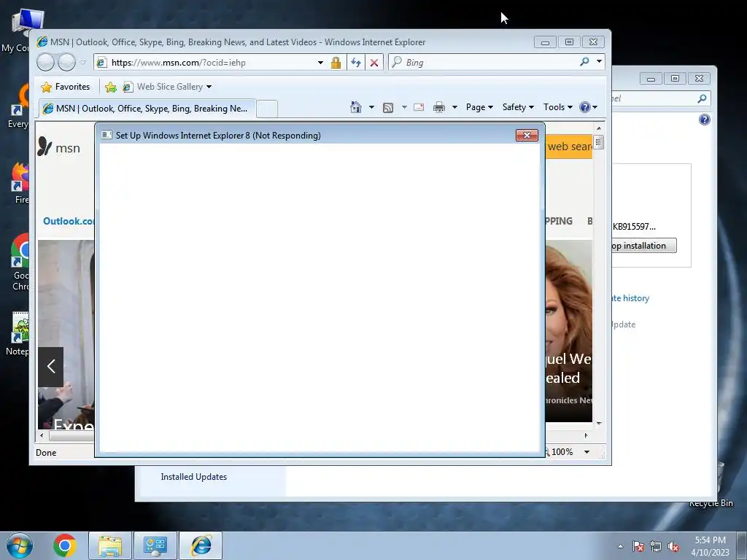The image size is (747, 560).
Task: Expand the address bar autocomplete dropdown
Action: 321,63
